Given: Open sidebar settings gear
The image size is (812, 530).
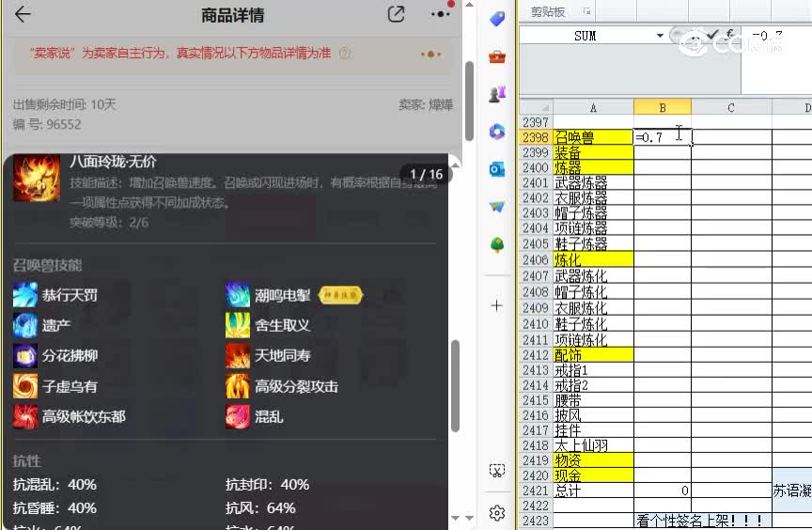Looking at the screenshot, I should coord(497,513).
